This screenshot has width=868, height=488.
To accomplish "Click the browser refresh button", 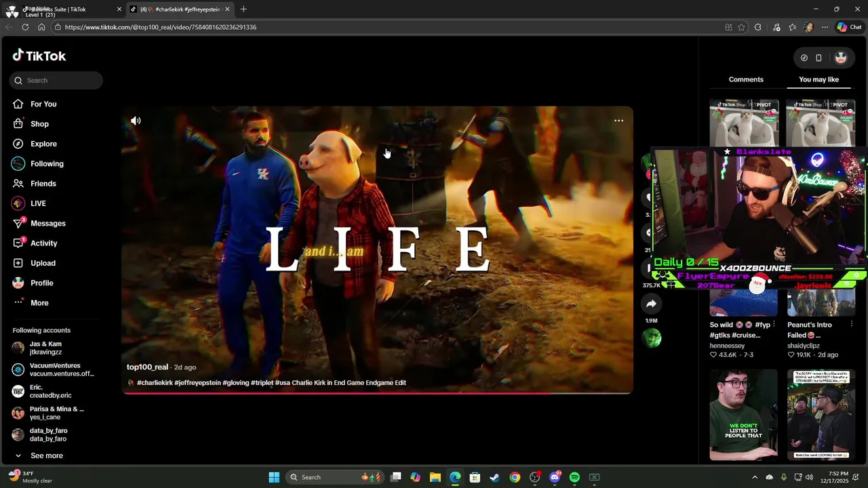I will point(25,27).
